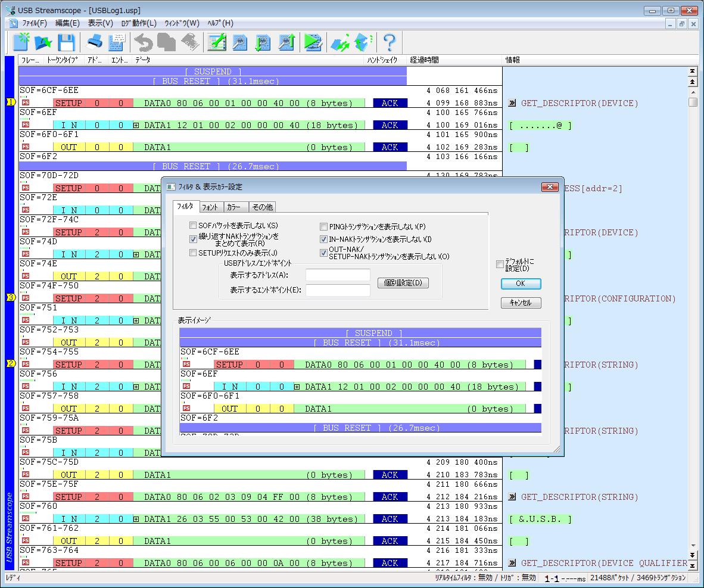Click the document with speech bubble toolbar icon
The height and width of the screenshot is (588, 704).
[x=117, y=42]
